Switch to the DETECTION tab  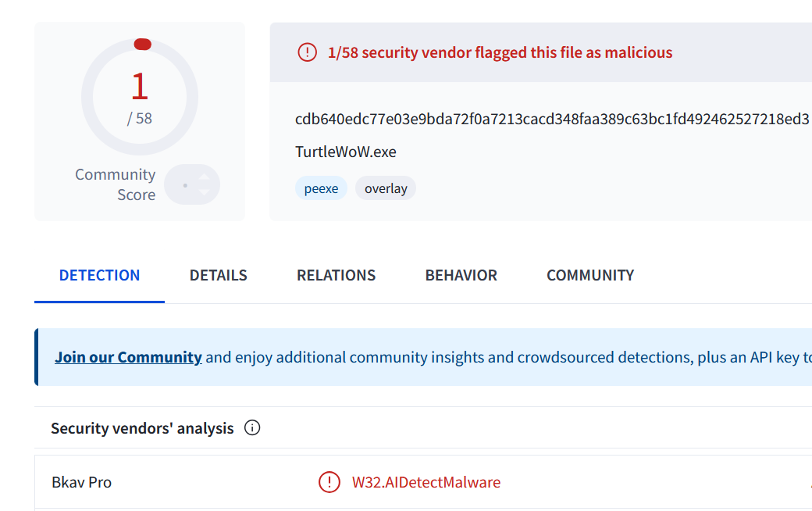pyautogui.click(x=99, y=275)
